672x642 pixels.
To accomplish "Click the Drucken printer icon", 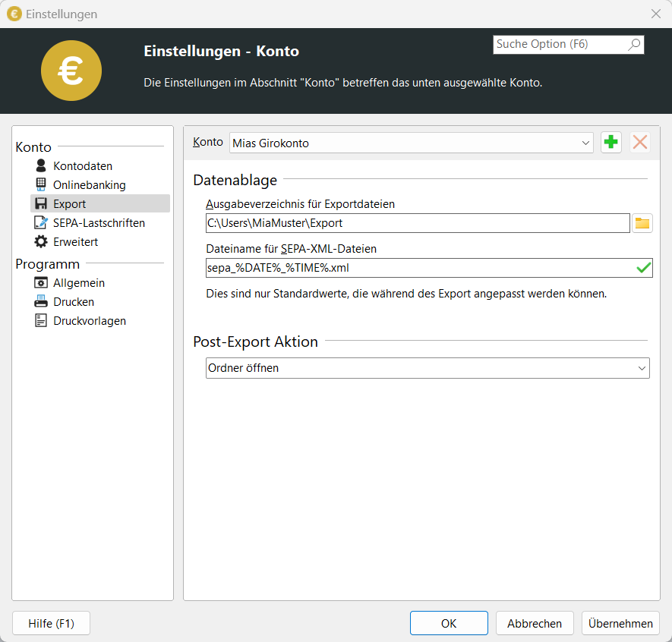I will click(x=41, y=301).
